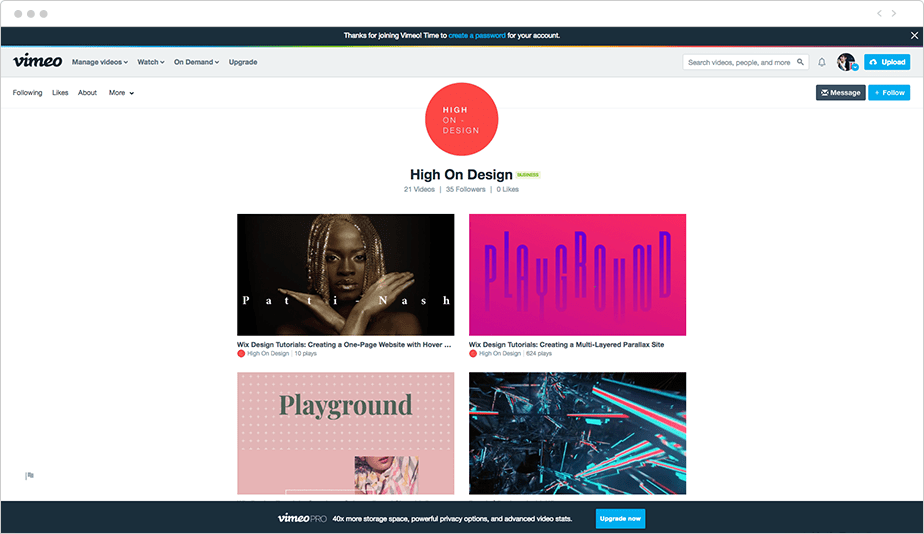The width and height of the screenshot is (924, 534).
Task: Click the Upgrade now button
Action: tap(620, 519)
